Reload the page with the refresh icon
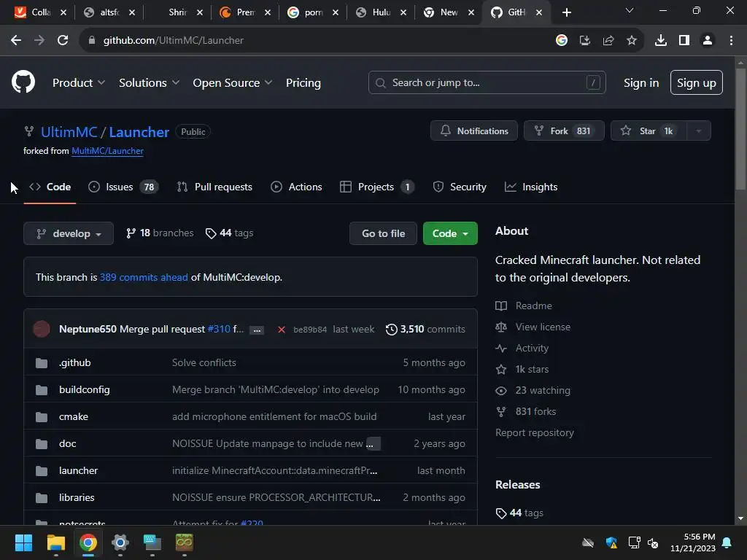The height and width of the screenshot is (560, 747). coord(63,41)
